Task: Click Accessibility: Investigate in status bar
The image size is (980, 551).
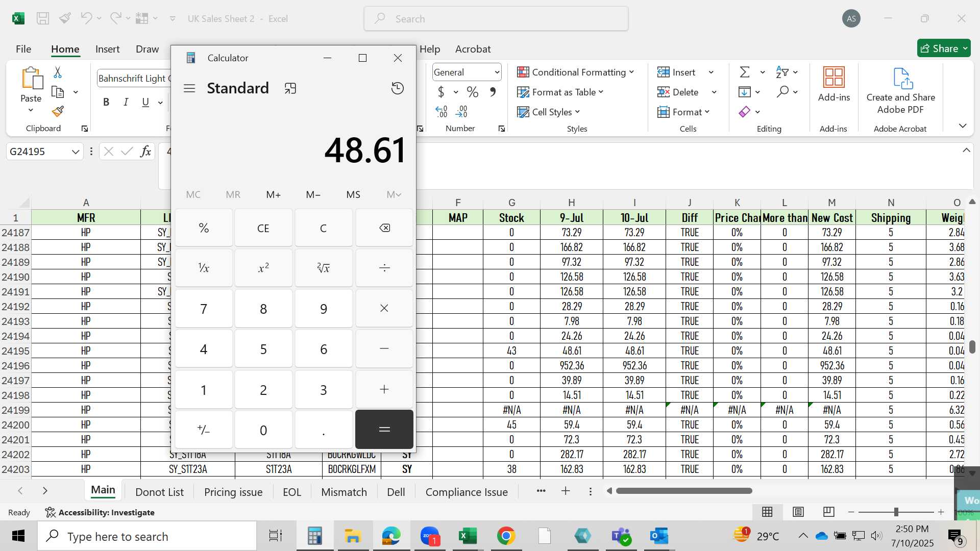Action: (x=100, y=512)
